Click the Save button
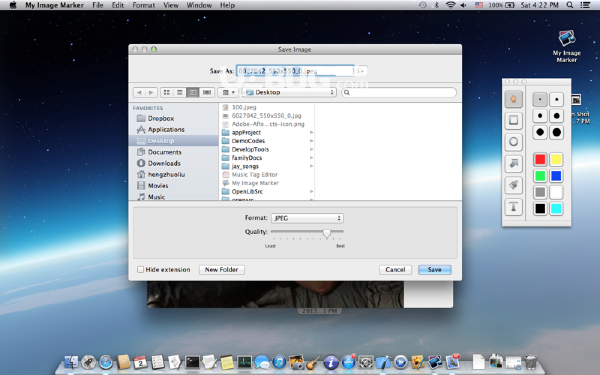The height and width of the screenshot is (375, 600). click(435, 270)
